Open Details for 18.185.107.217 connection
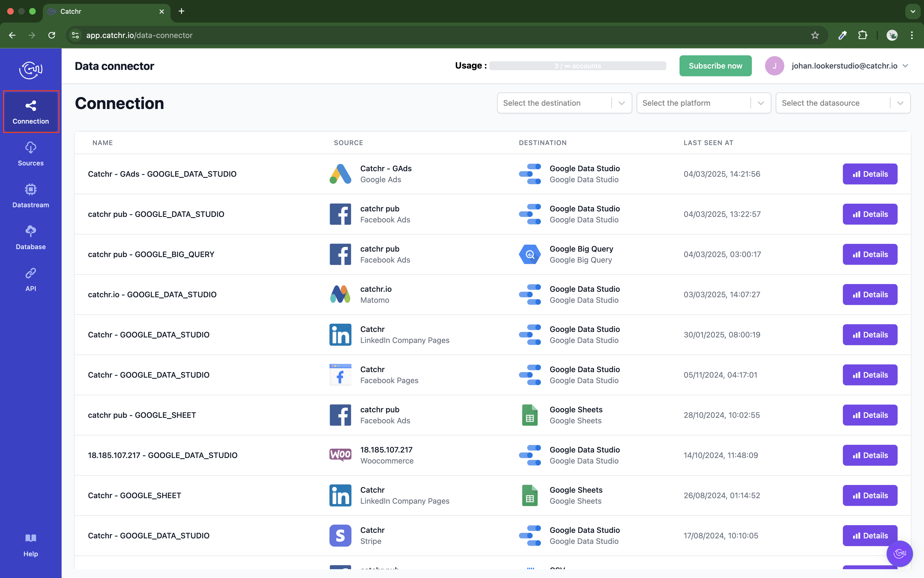This screenshot has height=578, width=924. (x=870, y=455)
